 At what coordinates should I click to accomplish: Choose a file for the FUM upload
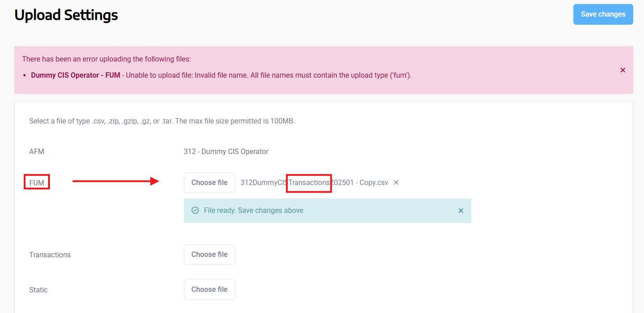pyautogui.click(x=210, y=183)
